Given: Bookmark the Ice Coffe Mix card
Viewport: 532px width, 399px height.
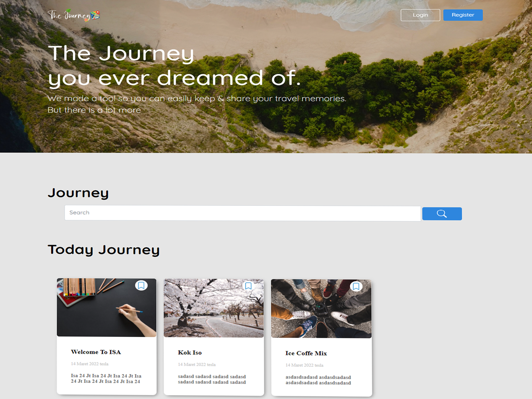Looking at the screenshot, I should point(356,286).
